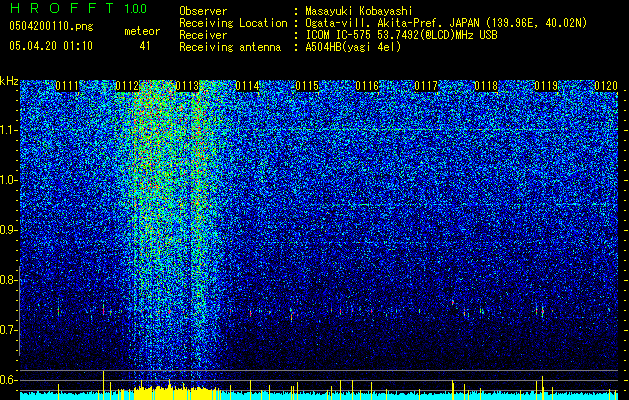Select frequency axis label 1.0

[8, 180]
